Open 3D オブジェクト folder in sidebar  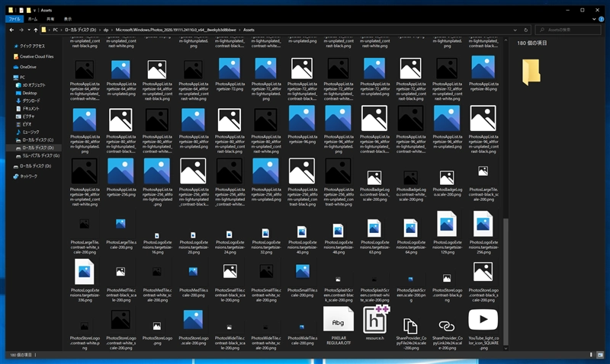tap(30, 85)
